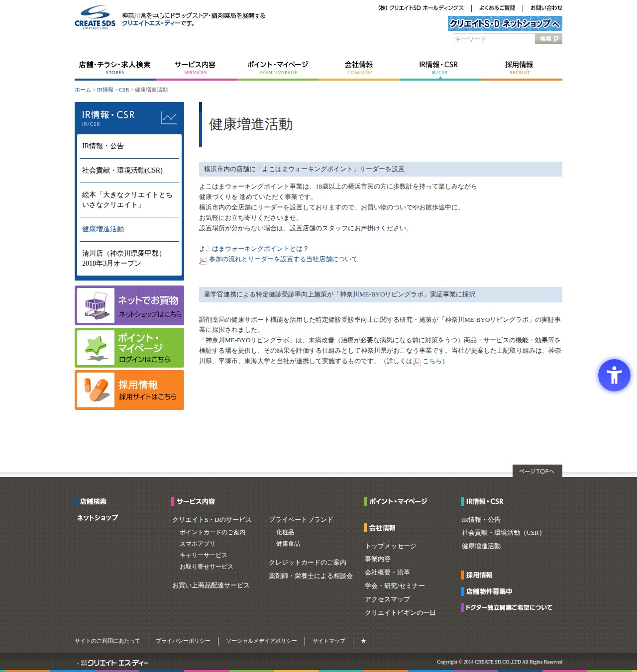Click footer お買い上商品配達サービス link

click(x=211, y=585)
